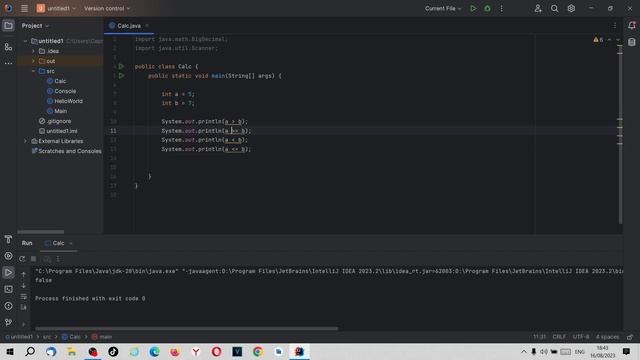The width and height of the screenshot is (640, 360).
Task: Close the Calc.java editor tab
Action: tap(147, 26)
